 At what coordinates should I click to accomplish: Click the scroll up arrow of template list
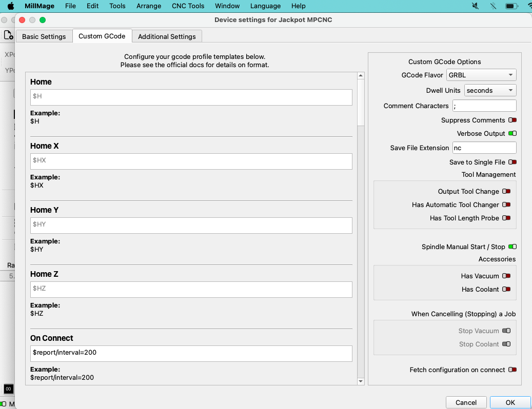pyautogui.click(x=361, y=76)
